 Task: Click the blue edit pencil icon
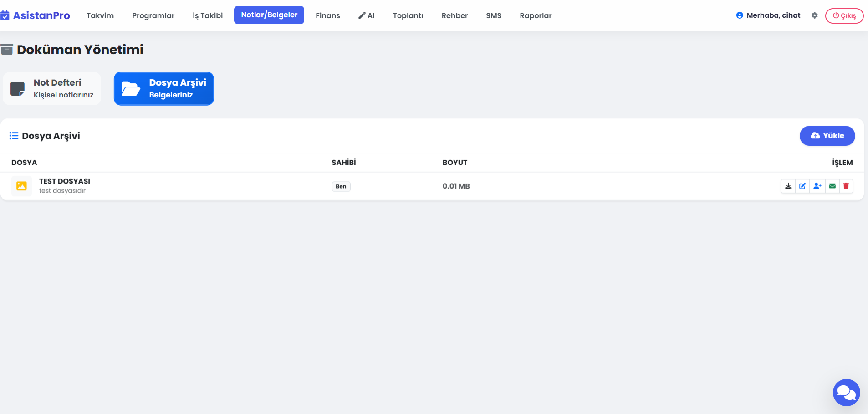pyautogui.click(x=802, y=186)
